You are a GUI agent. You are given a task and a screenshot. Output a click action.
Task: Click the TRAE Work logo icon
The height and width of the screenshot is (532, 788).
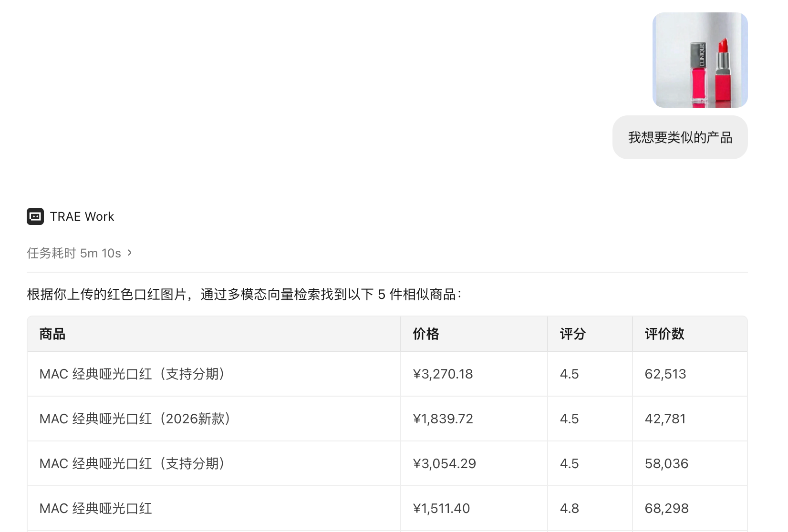(x=35, y=216)
